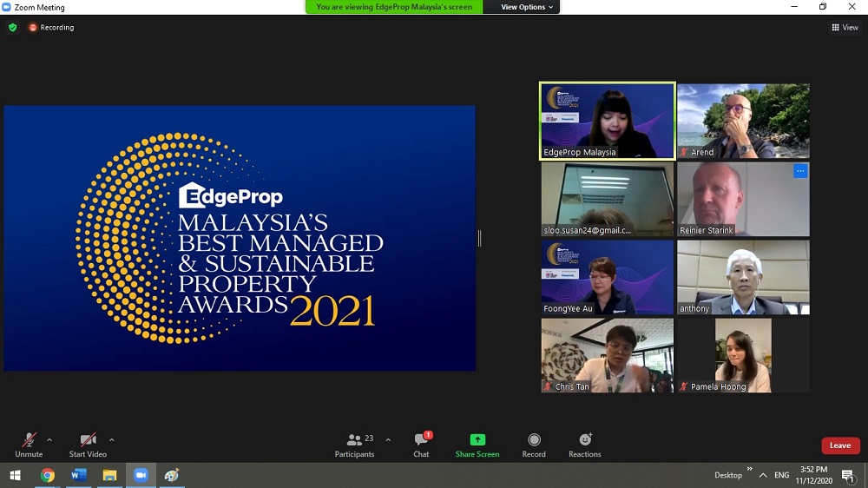Click the green encryption shield icon

pyautogui.click(x=13, y=27)
